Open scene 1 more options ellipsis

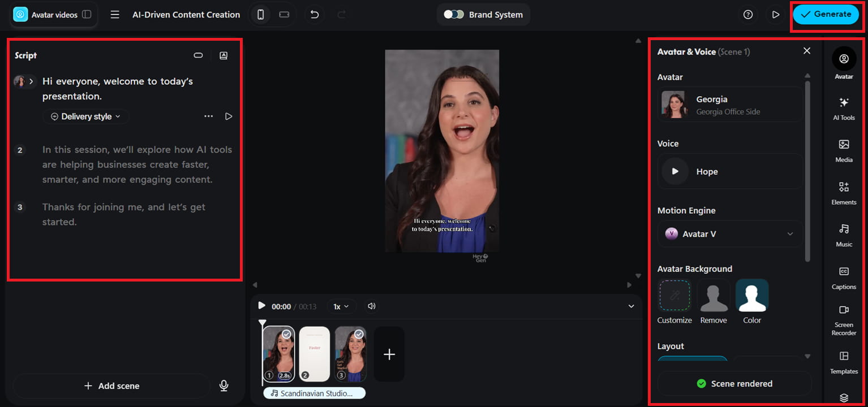[x=209, y=116]
